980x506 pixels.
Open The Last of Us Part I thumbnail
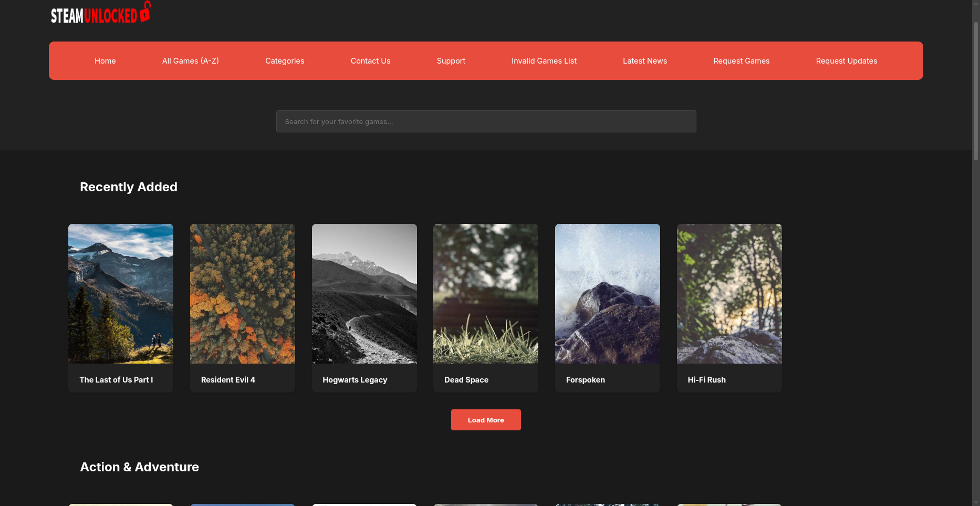pyautogui.click(x=121, y=294)
